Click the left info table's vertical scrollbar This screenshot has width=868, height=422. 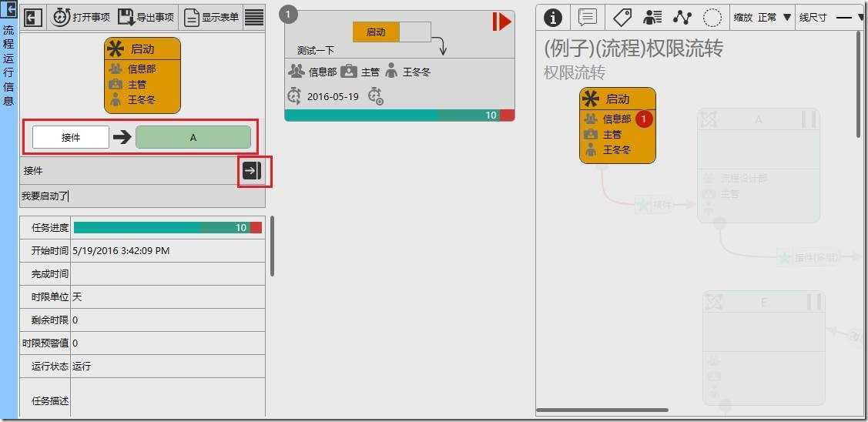coord(272,246)
